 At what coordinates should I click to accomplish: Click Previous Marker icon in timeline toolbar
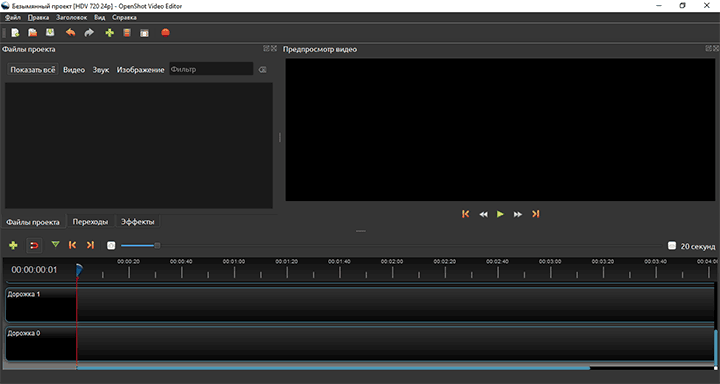tap(73, 245)
